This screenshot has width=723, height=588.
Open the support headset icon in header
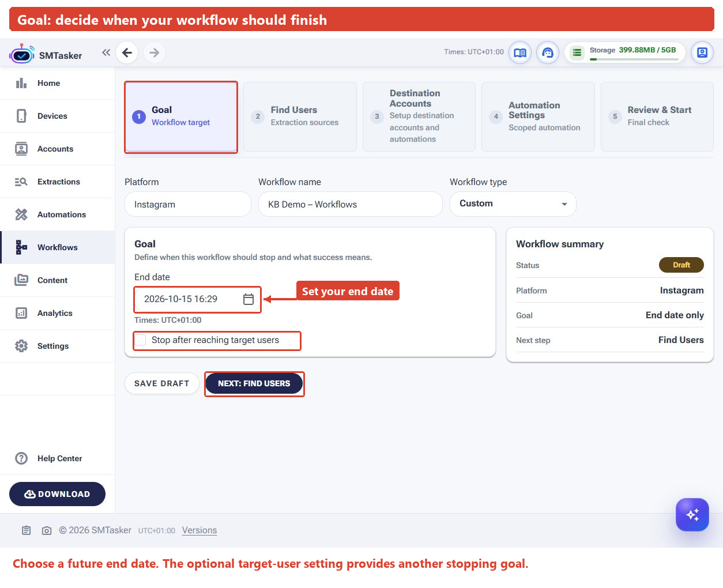click(x=548, y=52)
